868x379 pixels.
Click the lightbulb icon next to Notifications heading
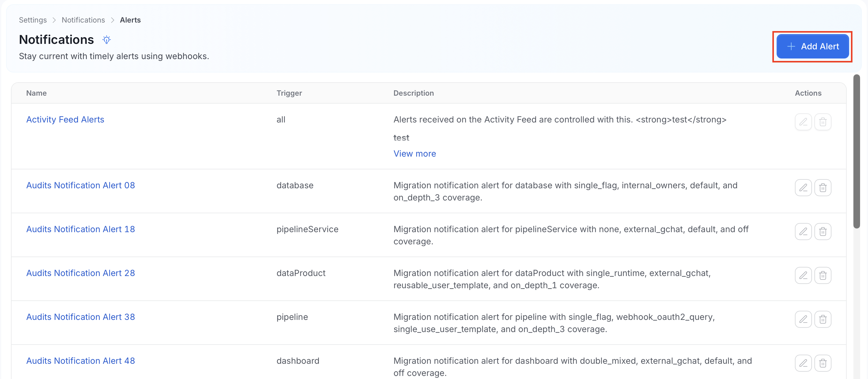107,40
